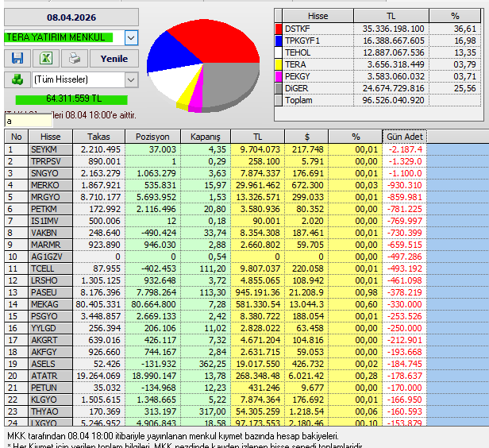489x448 pixels.
Task: Sort by TL column header in main table
Action: 257,137
